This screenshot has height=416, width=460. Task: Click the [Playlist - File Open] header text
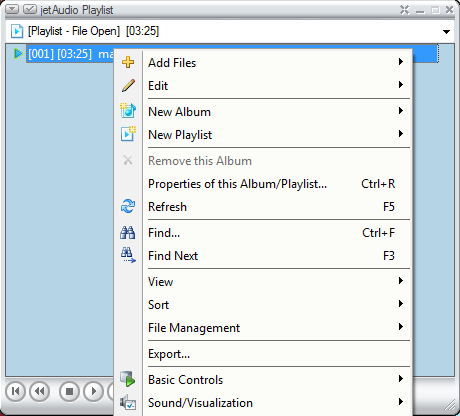[74, 31]
